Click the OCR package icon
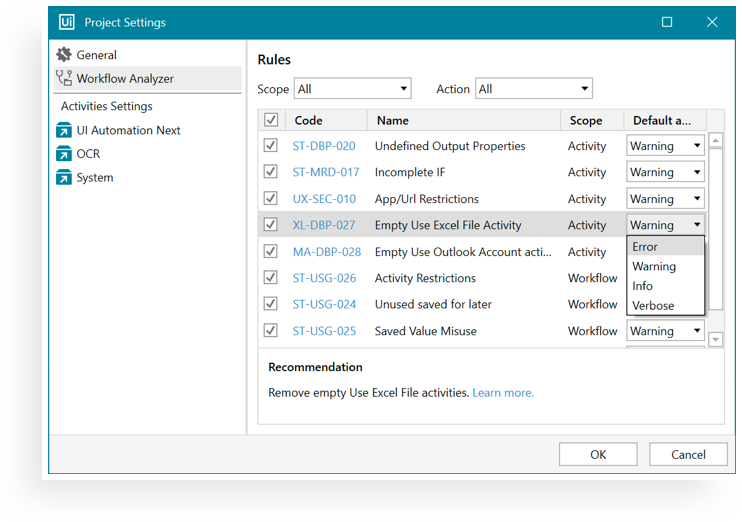742x522 pixels. tap(64, 153)
